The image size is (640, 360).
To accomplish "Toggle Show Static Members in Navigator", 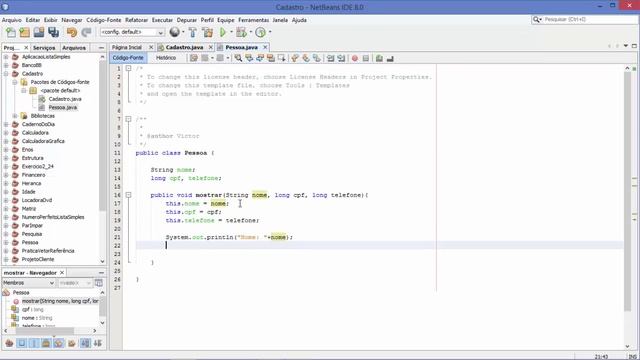I will pos(34,343).
